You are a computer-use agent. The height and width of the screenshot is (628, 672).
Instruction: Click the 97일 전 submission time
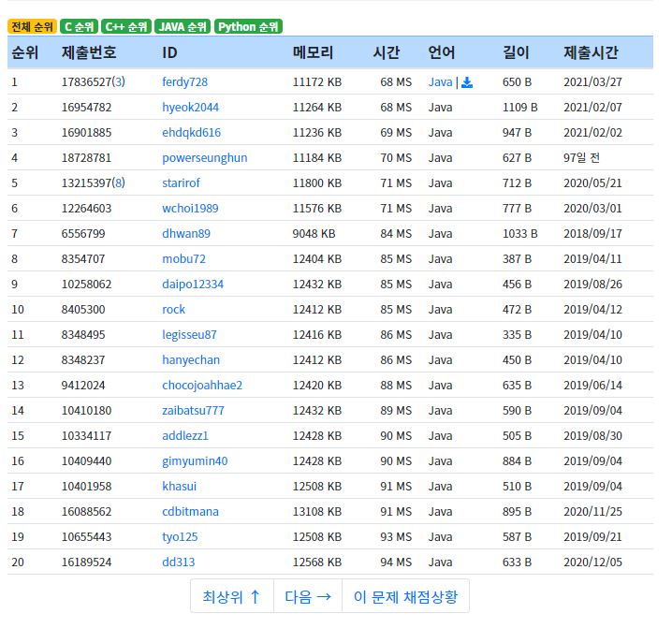click(x=581, y=158)
